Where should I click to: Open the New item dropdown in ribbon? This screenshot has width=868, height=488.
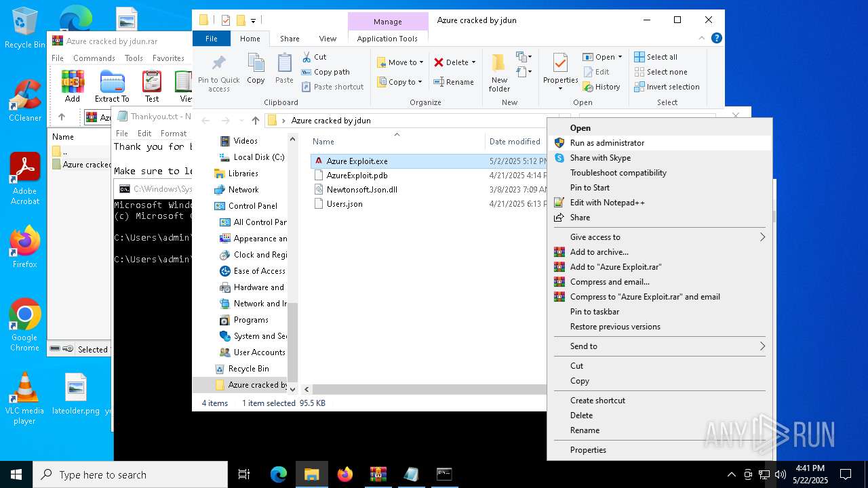pos(523,57)
